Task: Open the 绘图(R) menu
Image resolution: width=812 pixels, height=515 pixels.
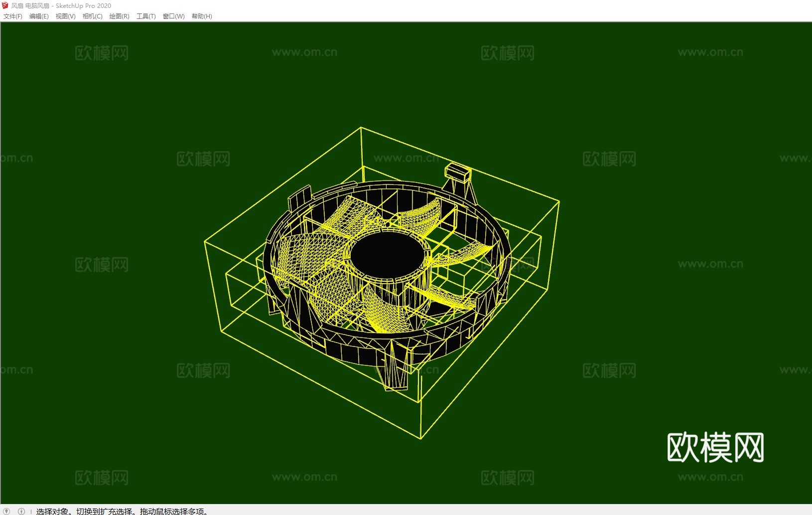Action: point(119,16)
